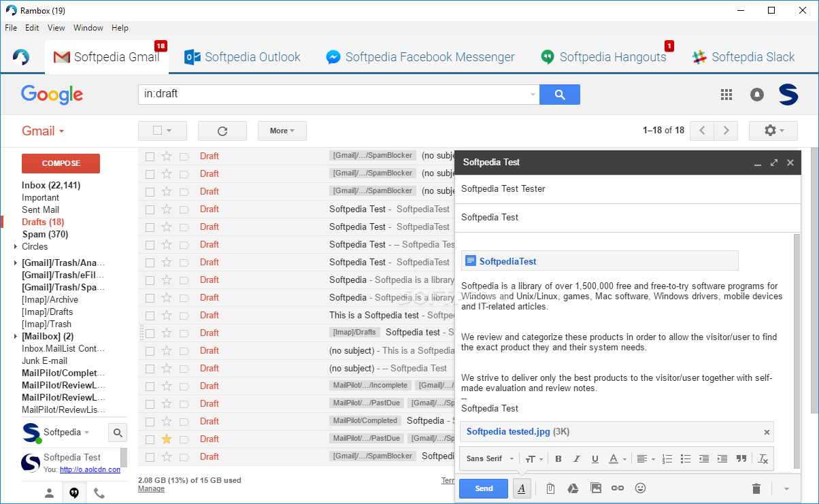Switch to Softpedia Facebook Messenger tab

click(x=420, y=57)
